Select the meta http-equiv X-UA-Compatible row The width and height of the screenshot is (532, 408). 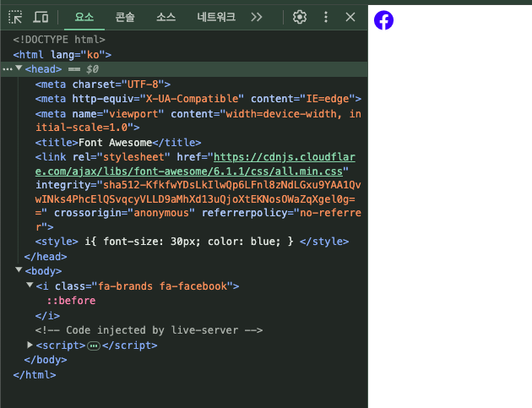(x=198, y=99)
